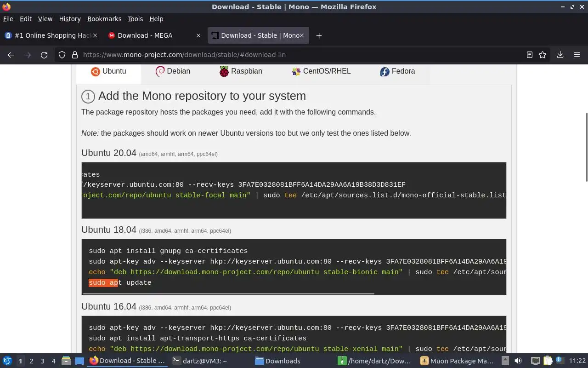Click the page vertical scrollbar thumb
Screen dimensions: 588x368
586,147
